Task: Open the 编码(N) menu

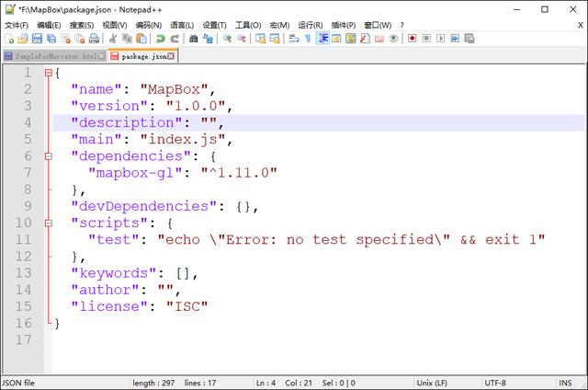Action: (149, 25)
